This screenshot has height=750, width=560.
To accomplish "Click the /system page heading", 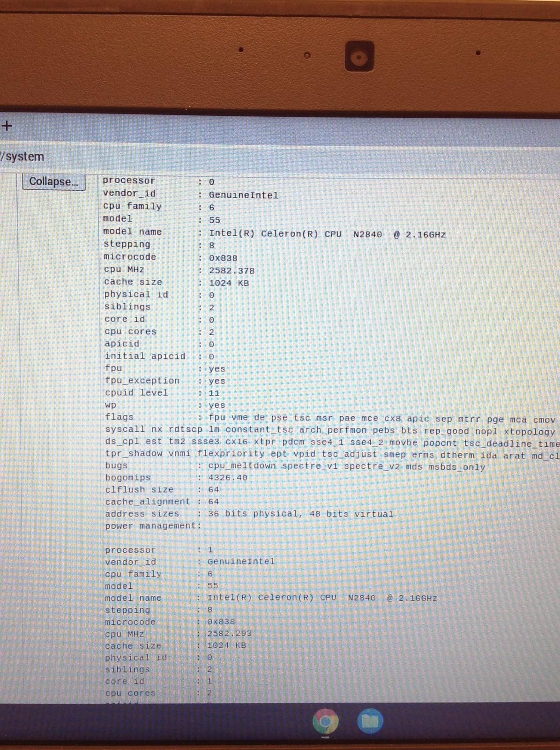I will (22, 157).
